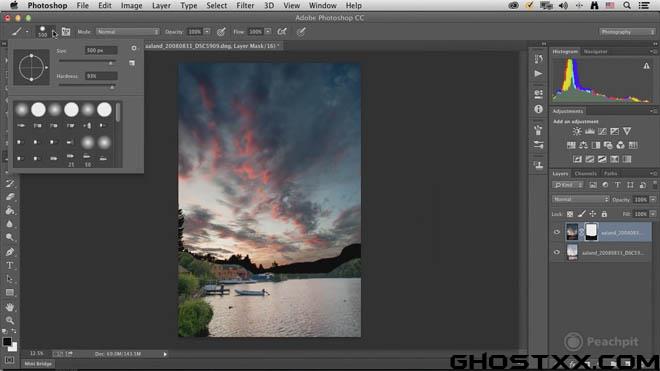Add a Photo Filter adjustment
The image size is (660, 371).
pos(608,145)
